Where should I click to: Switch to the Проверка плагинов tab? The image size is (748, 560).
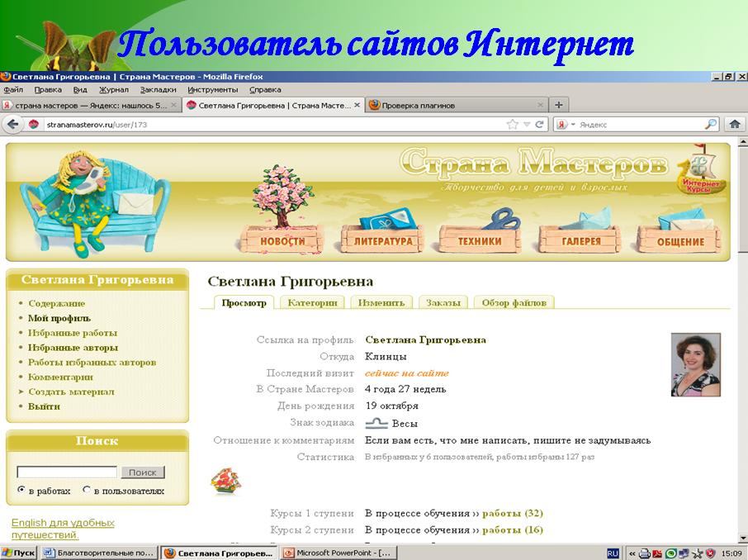tap(457, 105)
